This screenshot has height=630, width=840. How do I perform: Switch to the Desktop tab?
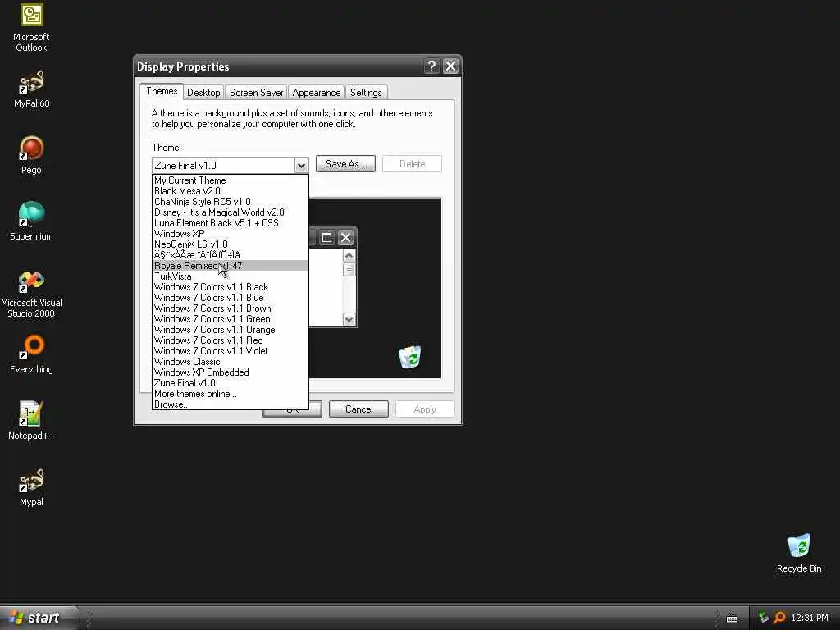203,93
